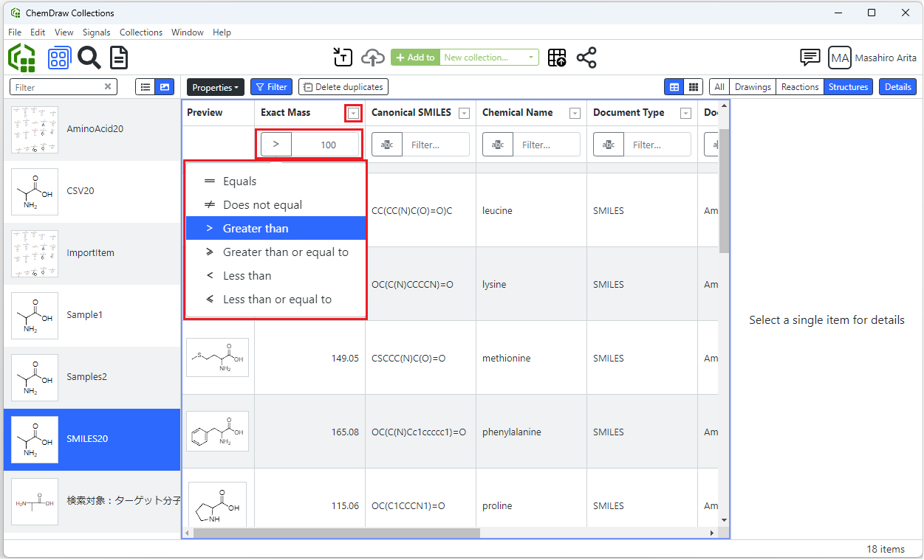Click the cloud upload icon
Screen dimensions: 924x560
click(372, 58)
